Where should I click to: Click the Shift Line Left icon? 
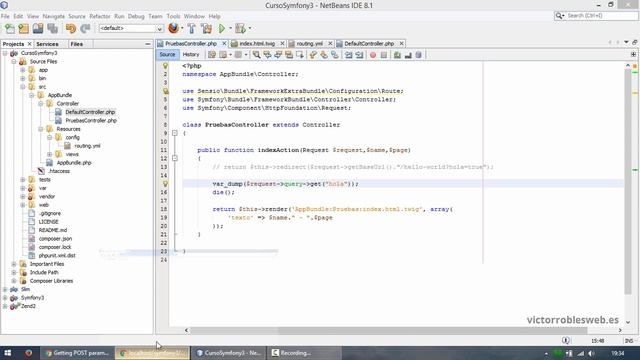[349, 55]
